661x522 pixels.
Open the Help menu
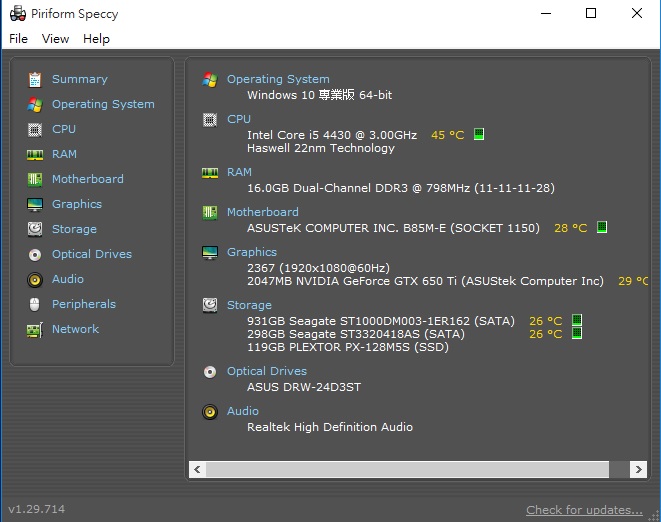click(x=96, y=39)
